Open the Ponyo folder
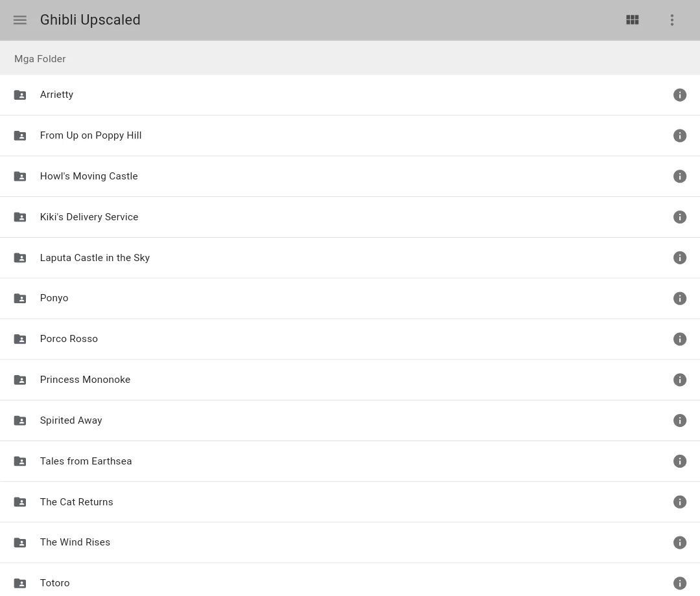 click(x=350, y=299)
